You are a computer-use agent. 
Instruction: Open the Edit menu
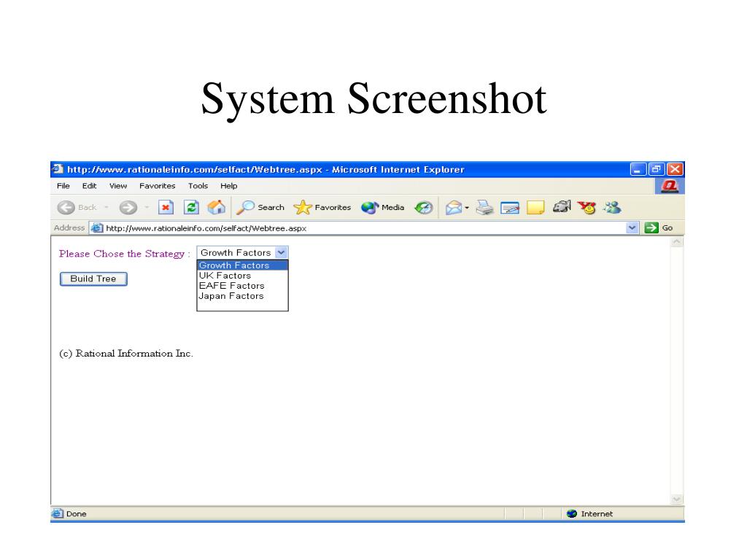coord(89,186)
